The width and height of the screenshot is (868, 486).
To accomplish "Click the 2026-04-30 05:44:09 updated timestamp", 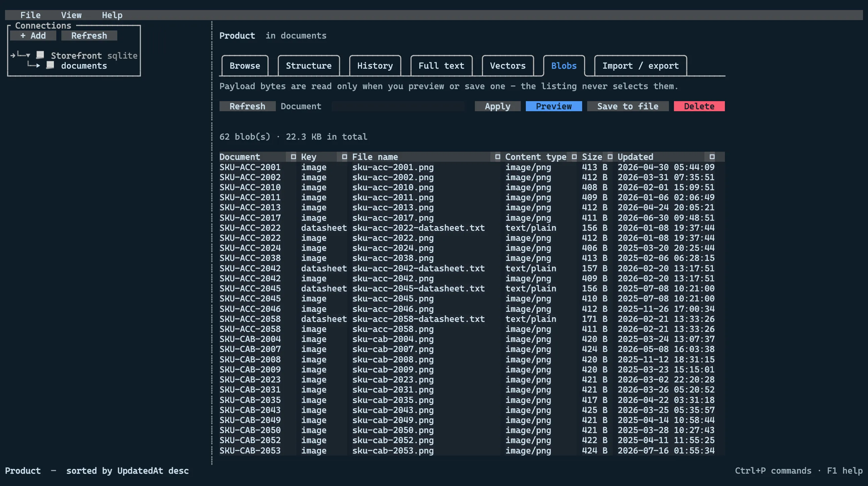I will [666, 167].
